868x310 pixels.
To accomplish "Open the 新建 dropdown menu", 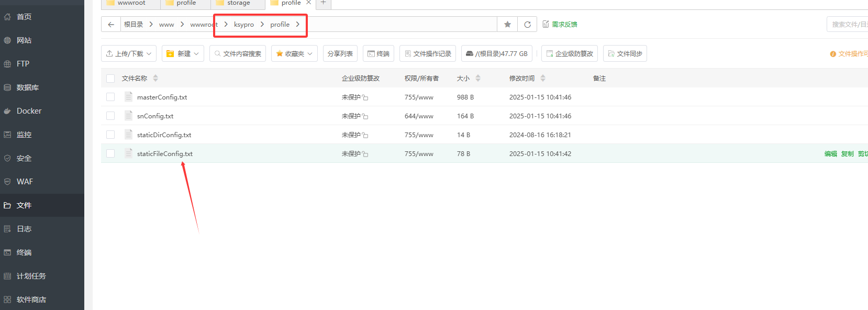I will click(x=183, y=54).
